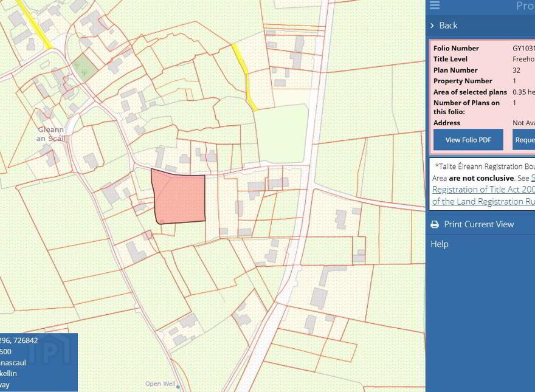
Task: Open the Land Registration Rules link
Action: (483, 201)
